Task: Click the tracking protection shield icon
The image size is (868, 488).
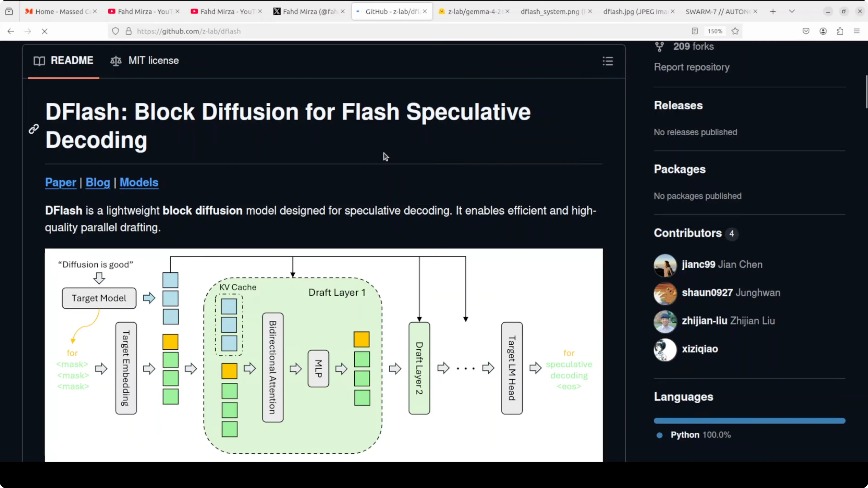Action: (115, 31)
